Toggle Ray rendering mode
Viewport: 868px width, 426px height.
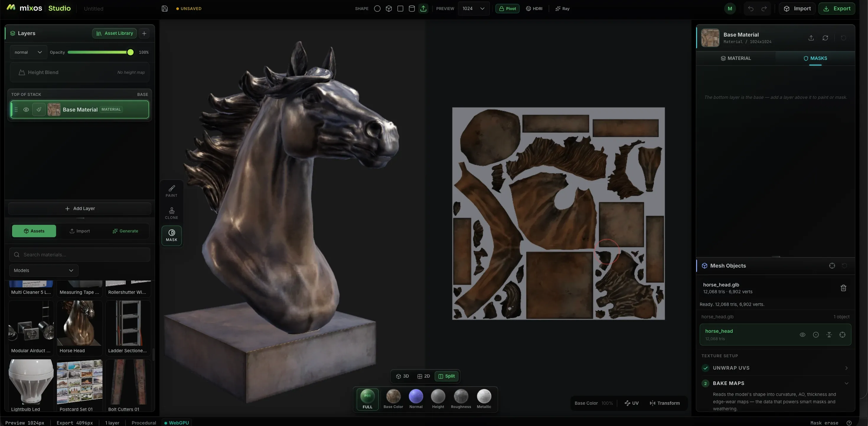[x=562, y=9]
